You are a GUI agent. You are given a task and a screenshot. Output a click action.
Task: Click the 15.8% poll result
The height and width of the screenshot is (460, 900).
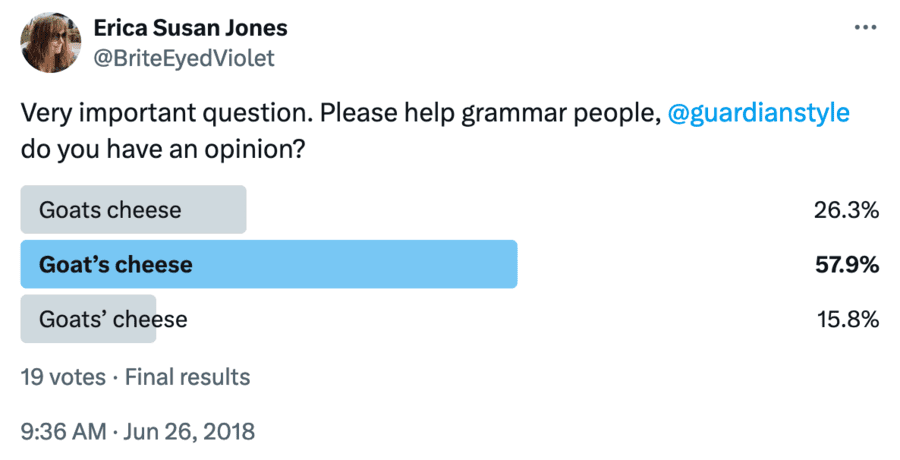(x=847, y=320)
